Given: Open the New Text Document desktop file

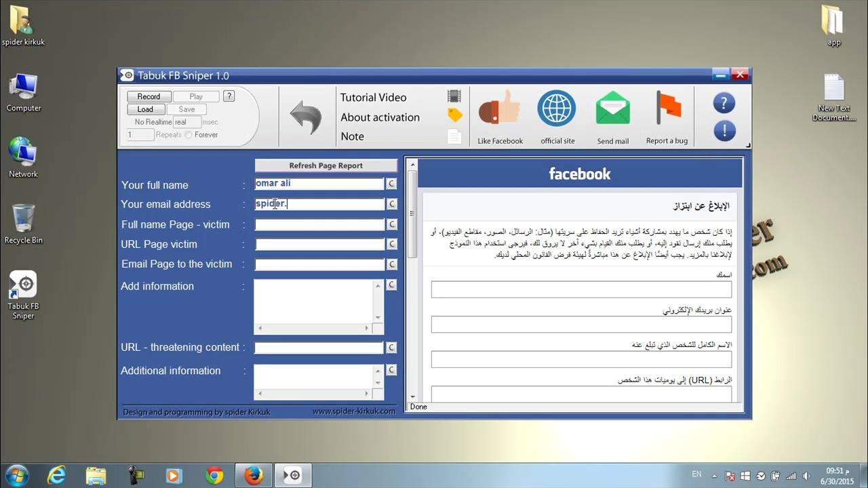Looking at the screenshot, I should pos(834,98).
